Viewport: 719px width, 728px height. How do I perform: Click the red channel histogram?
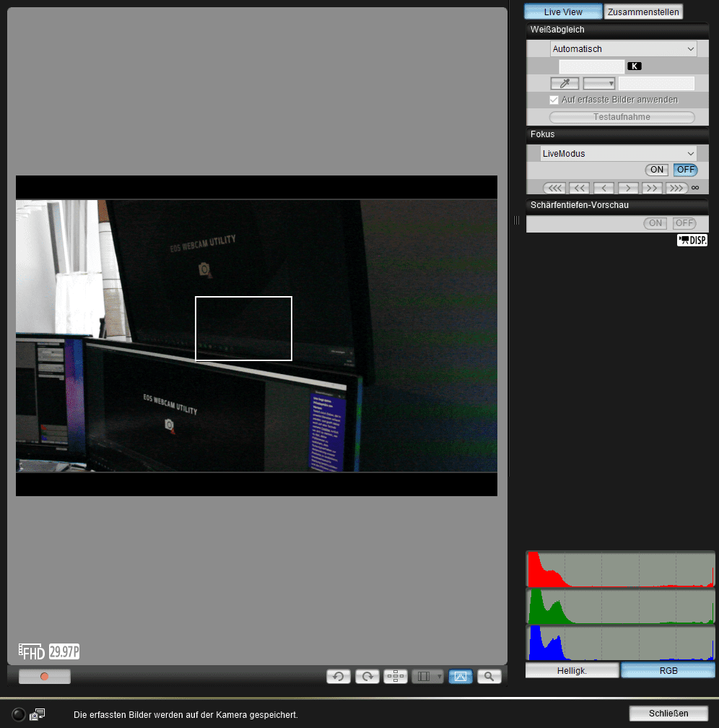pos(621,569)
